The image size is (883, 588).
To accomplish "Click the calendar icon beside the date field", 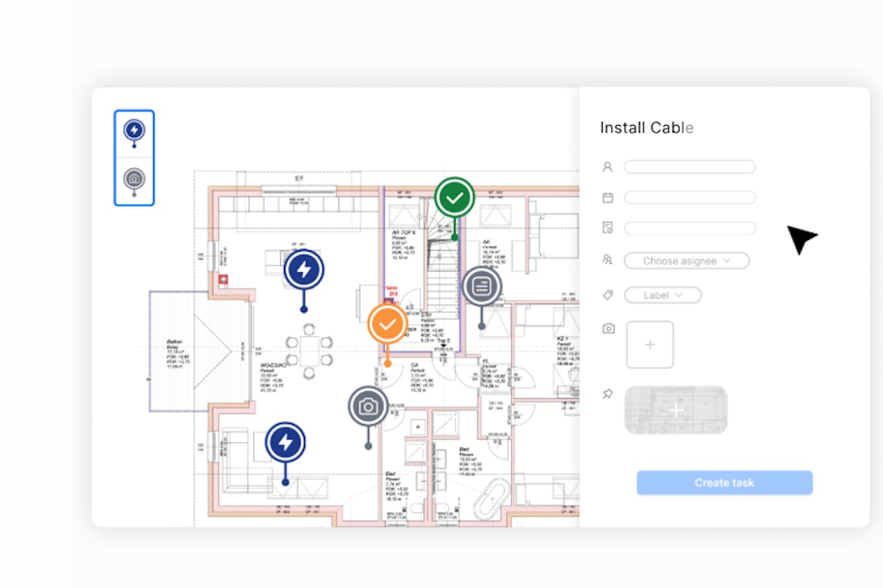I will [x=607, y=197].
